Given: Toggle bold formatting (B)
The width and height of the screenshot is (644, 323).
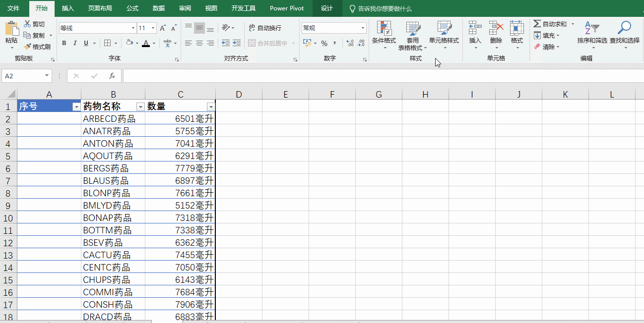Looking at the screenshot, I should click(x=64, y=43).
